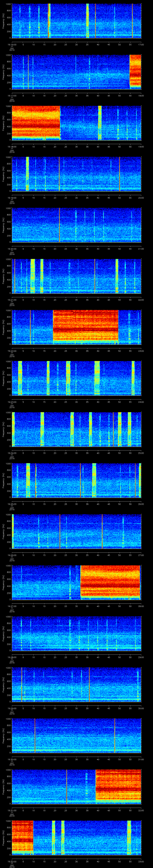Screen dimensions: 153x868
Task: Click the 1000 frequency tick of the 19:19:00 panel
Action: point(8,157)
